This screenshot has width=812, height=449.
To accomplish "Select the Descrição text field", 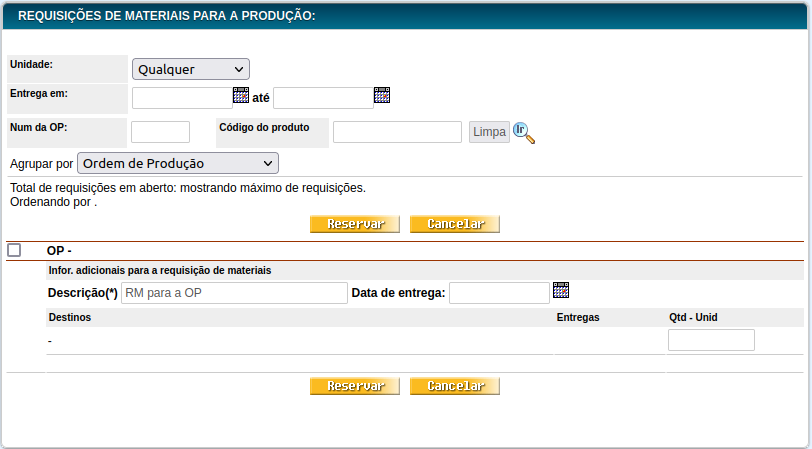I will click(233, 293).
